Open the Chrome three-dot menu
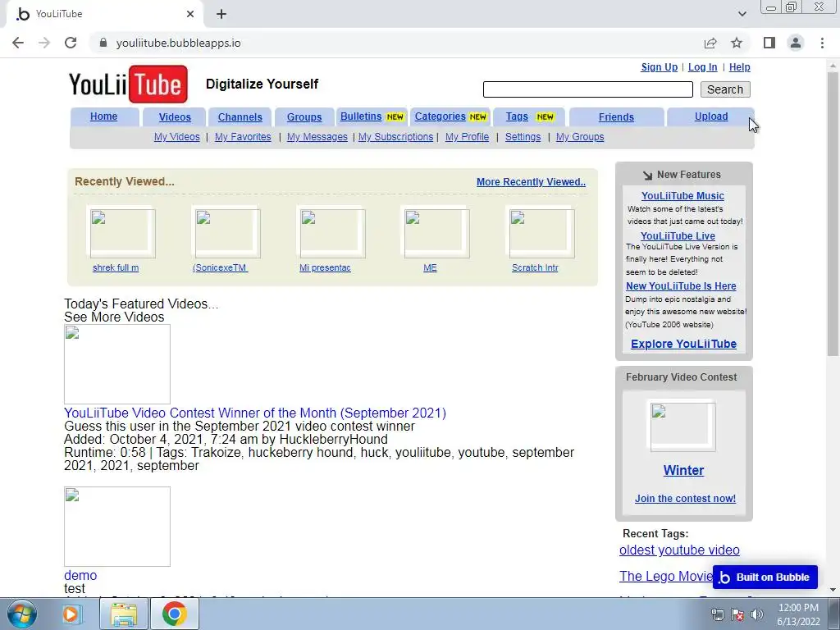Image resolution: width=840 pixels, height=630 pixels. click(x=822, y=43)
